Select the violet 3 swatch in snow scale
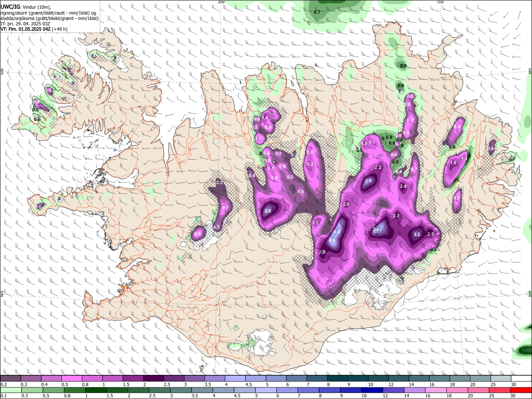The width and height of the screenshot is (532, 399). click(x=195, y=379)
